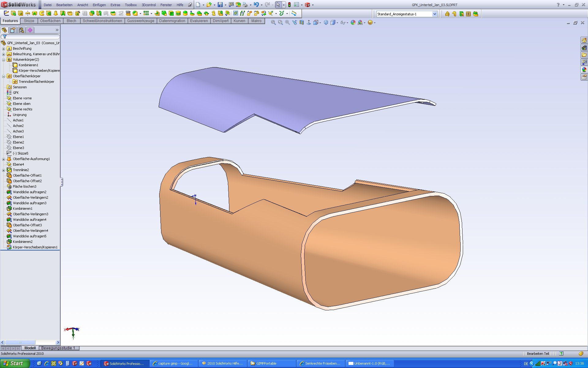Select the Kombinieren2 feature
The height and width of the screenshot is (368, 588).
coord(22,242)
